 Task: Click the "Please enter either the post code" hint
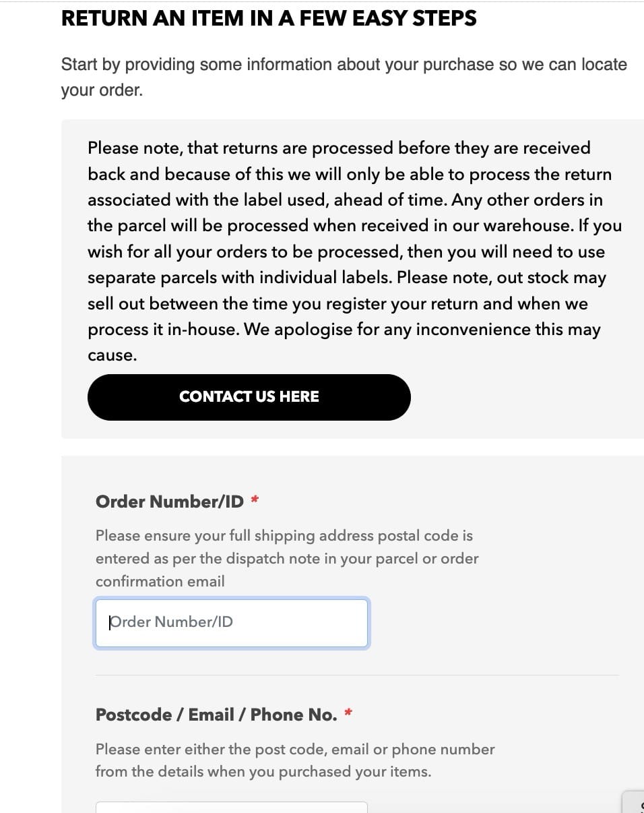(x=294, y=749)
